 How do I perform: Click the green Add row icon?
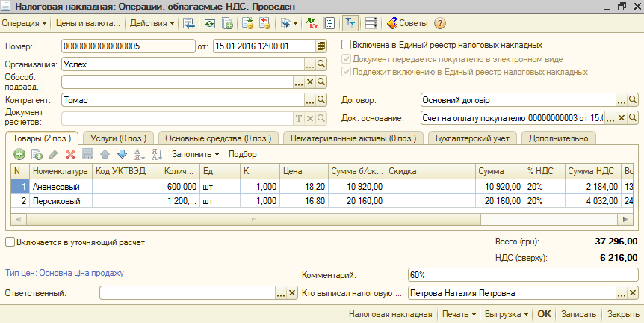pos(19,154)
